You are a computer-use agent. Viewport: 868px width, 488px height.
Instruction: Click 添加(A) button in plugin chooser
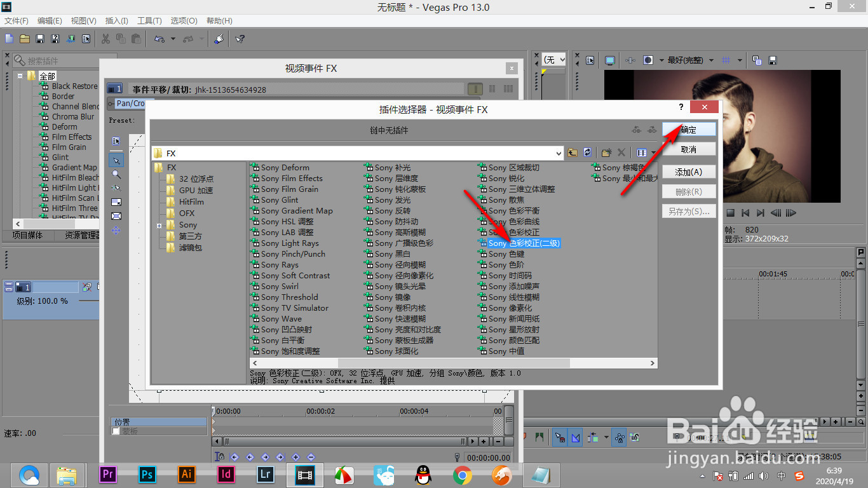click(689, 172)
